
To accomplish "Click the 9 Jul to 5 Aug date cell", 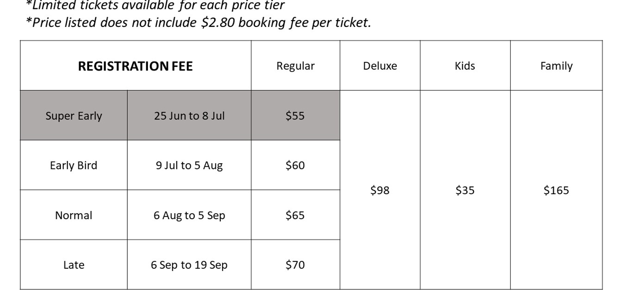I will [x=189, y=165].
